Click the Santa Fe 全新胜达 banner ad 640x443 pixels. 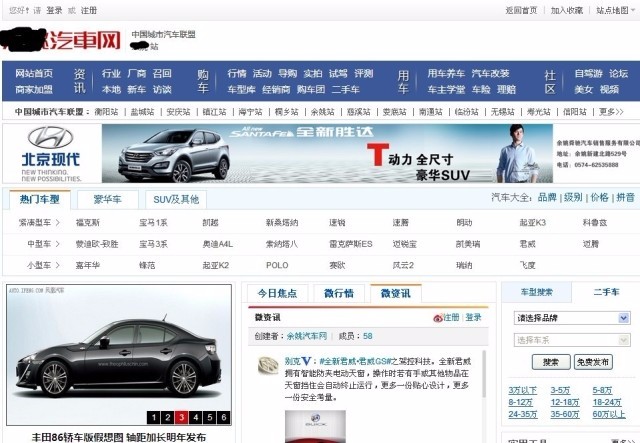coord(327,153)
